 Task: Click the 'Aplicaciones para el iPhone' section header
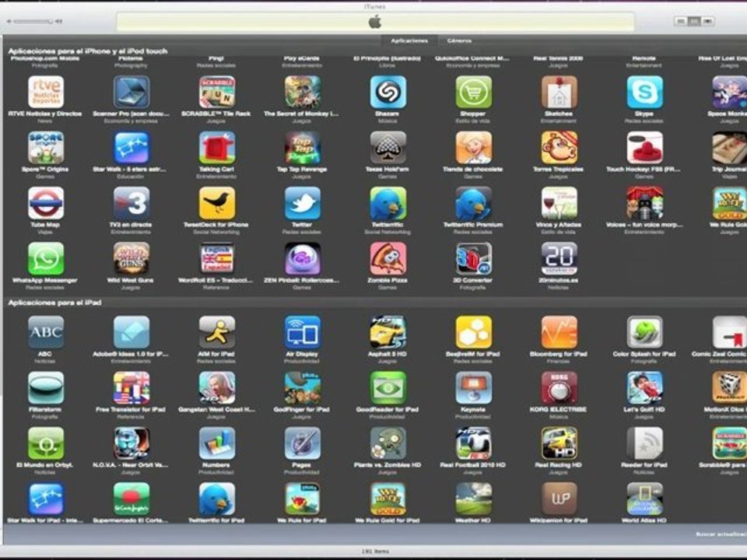pos(88,51)
